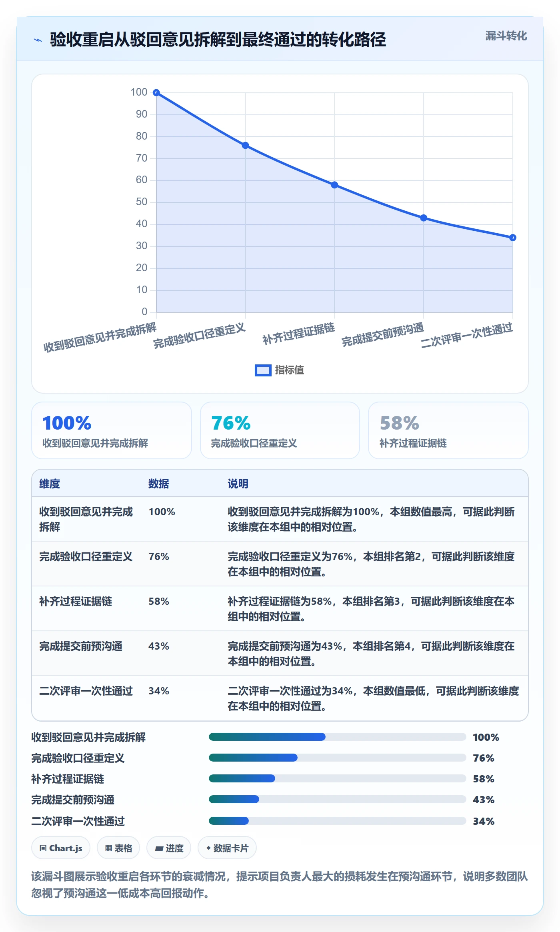Image resolution: width=560 pixels, height=932 pixels.
Task: Click the 进度 tag chip
Action: 169,848
